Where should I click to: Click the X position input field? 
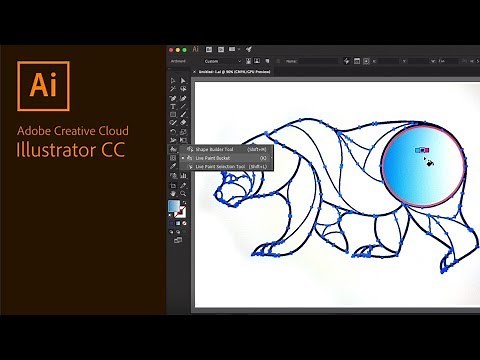coord(389,61)
